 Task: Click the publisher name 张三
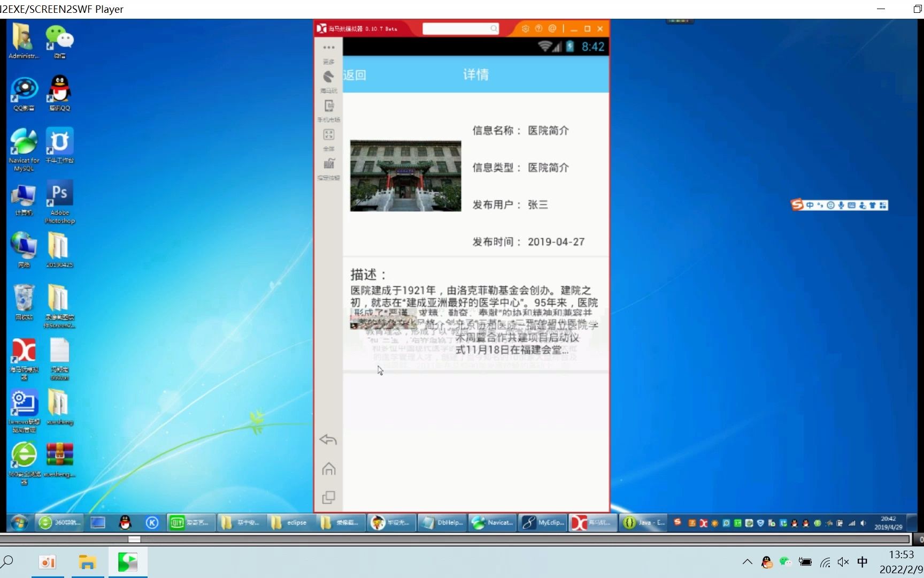[538, 204]
